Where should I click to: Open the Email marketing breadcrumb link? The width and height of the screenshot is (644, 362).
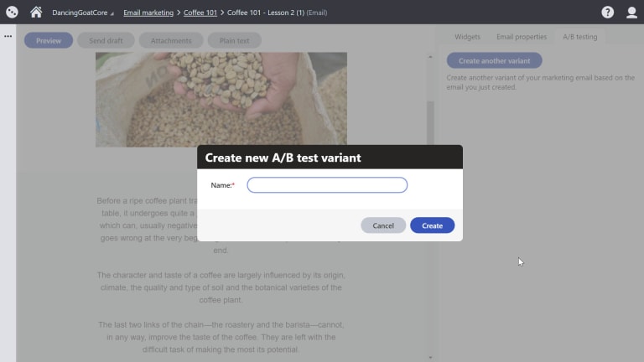coord(148,13)
